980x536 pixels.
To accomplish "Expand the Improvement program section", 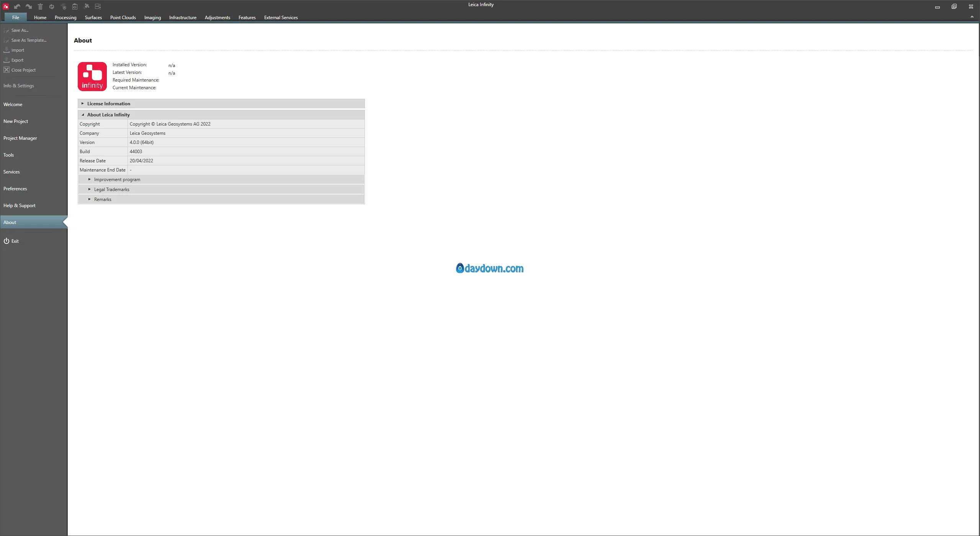I will tap(89, 179).
